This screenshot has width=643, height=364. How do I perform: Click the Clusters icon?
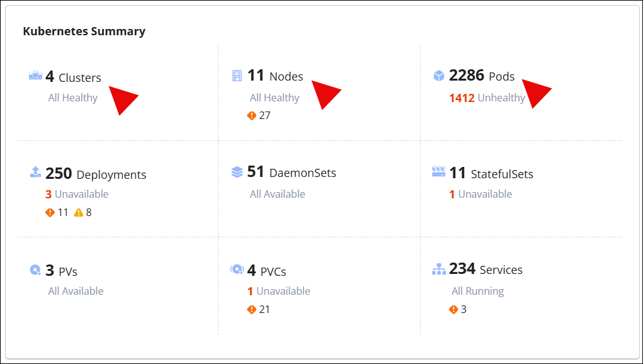click(x=35, y=76)
